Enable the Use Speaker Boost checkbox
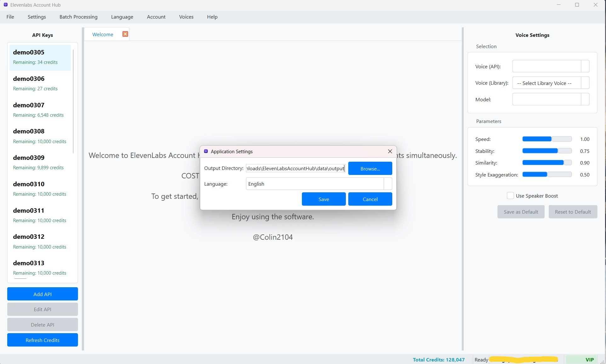 tap(510, 196)
